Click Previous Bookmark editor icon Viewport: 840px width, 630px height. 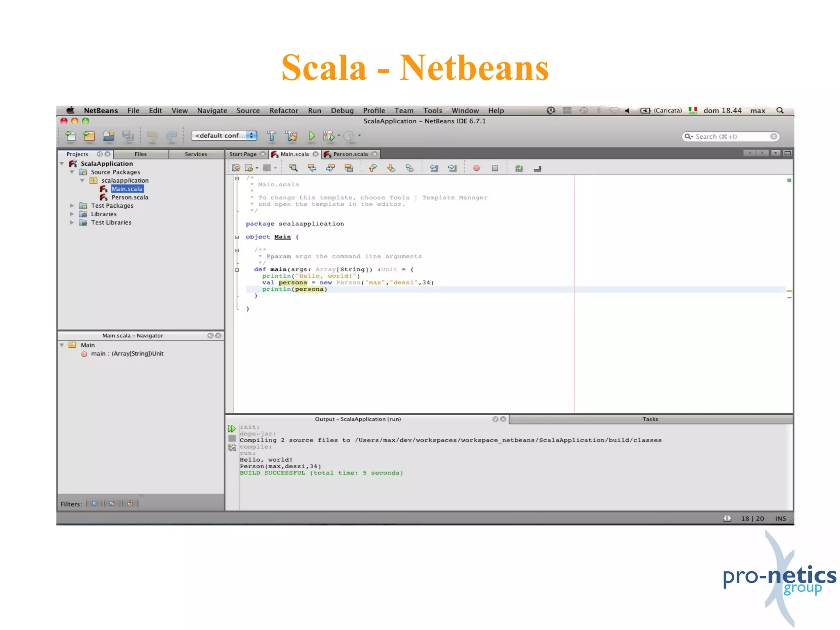tap(372, 168)
